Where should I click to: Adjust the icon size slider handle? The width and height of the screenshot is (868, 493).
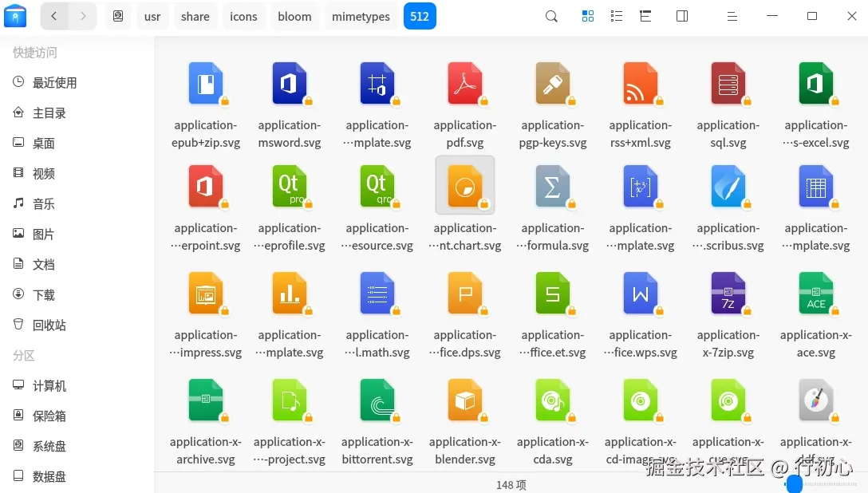(795, 483)
